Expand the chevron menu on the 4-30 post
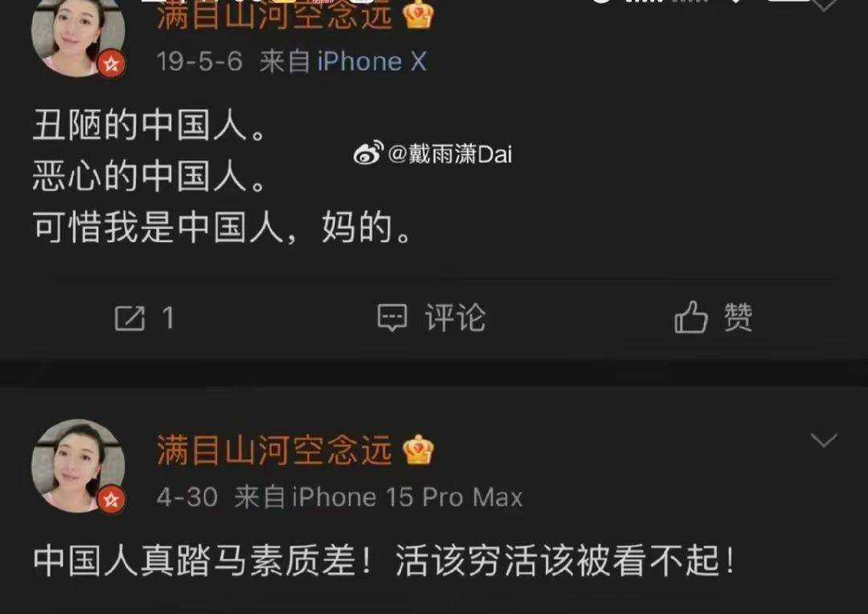 [x=824, y=440]
